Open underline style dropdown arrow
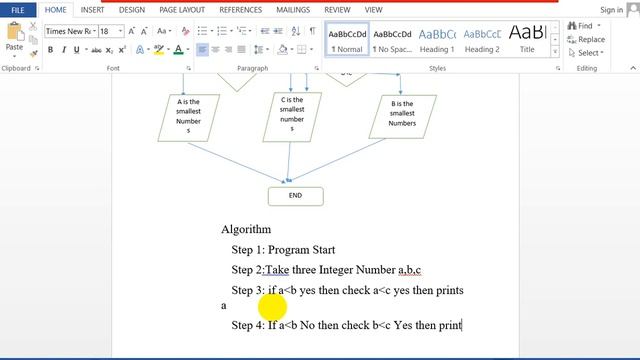Screen dimensions: 640x360 click(86, 50)
